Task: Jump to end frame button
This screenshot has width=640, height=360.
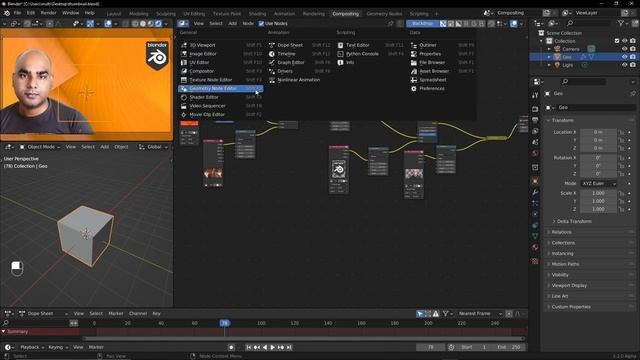Action: tap(289, 347)
